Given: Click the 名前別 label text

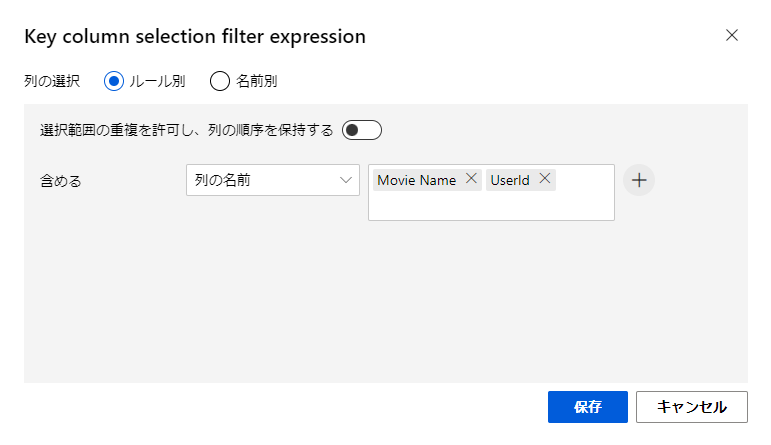Looking at the screenshot, I should [256, 82].
